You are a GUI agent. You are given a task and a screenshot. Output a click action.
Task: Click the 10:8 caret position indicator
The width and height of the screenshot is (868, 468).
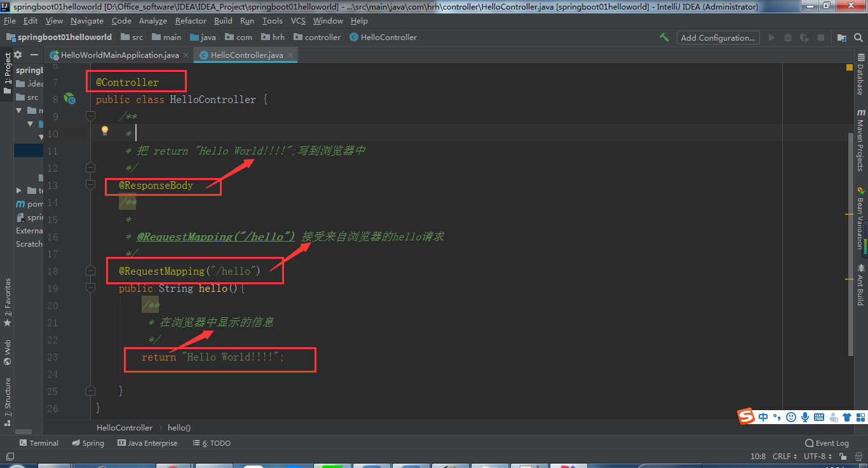click(x=758, y=456)
